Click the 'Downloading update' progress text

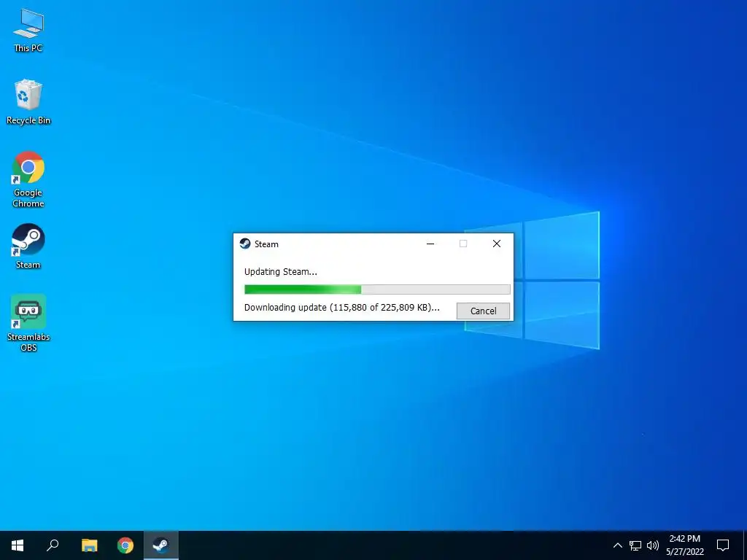pyautogui.click(x=341, y=308)
